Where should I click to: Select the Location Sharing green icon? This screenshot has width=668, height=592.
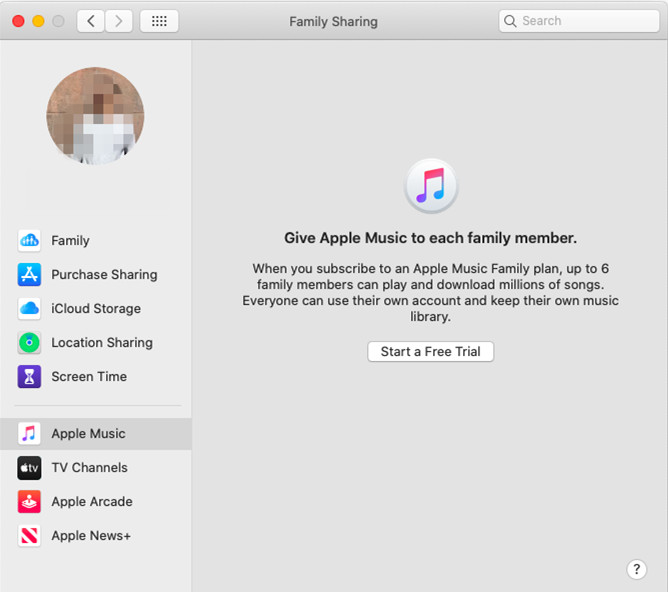pos(29,342)
